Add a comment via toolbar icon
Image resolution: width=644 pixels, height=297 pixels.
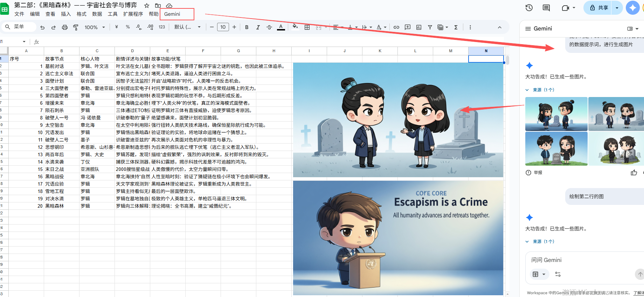click(x=408, y=27)
